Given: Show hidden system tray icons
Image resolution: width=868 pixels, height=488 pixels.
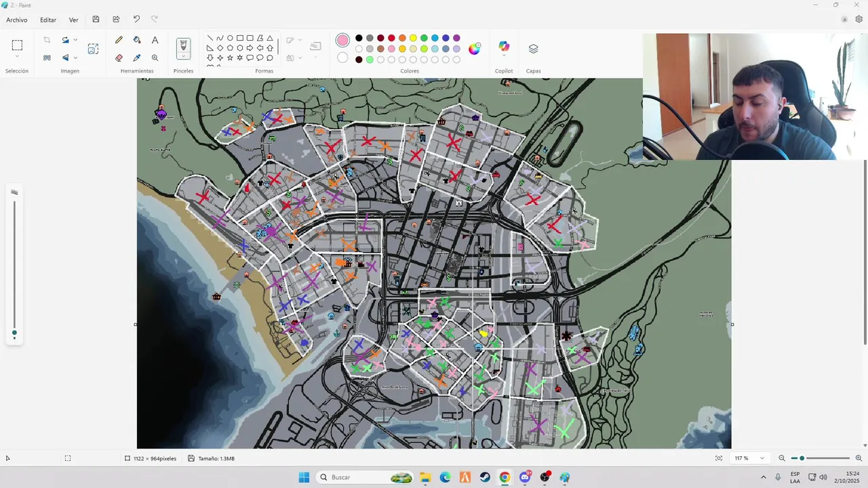Looking at the screenshot, I should coord(763,477).
